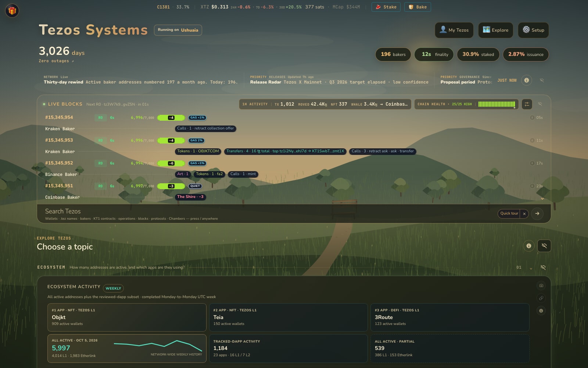Open the Running on Ushuaia selector
588x368 pixels.
[178, 30]
